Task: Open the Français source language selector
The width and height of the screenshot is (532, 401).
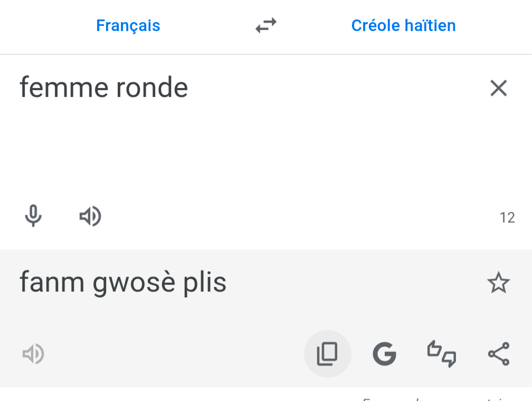Action: (x=128, y=25)
